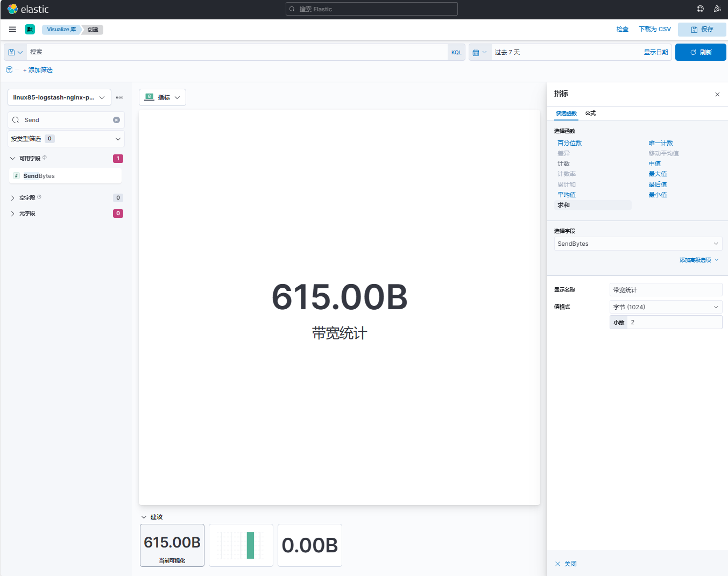This screenshot has height=576, width=728.
Task: Click the 刷新 button
Action: 700,52
